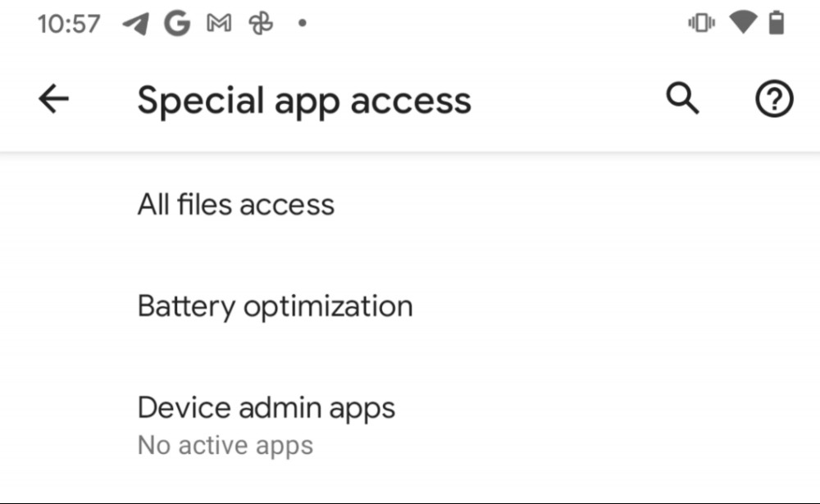820x504 pixels.
Task: Open Device admin apps entry
Action: (410, 425)
